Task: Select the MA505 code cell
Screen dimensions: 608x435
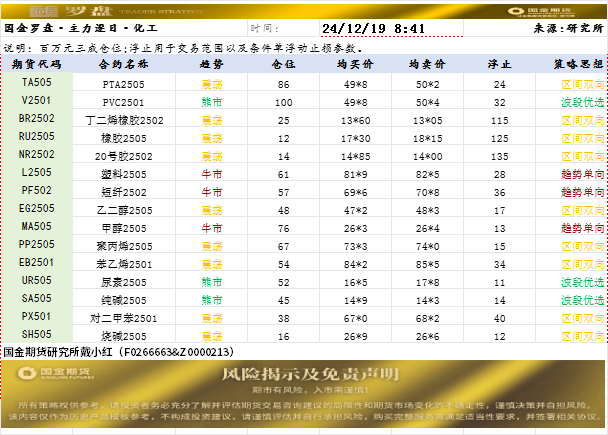Action: point(36,226)
